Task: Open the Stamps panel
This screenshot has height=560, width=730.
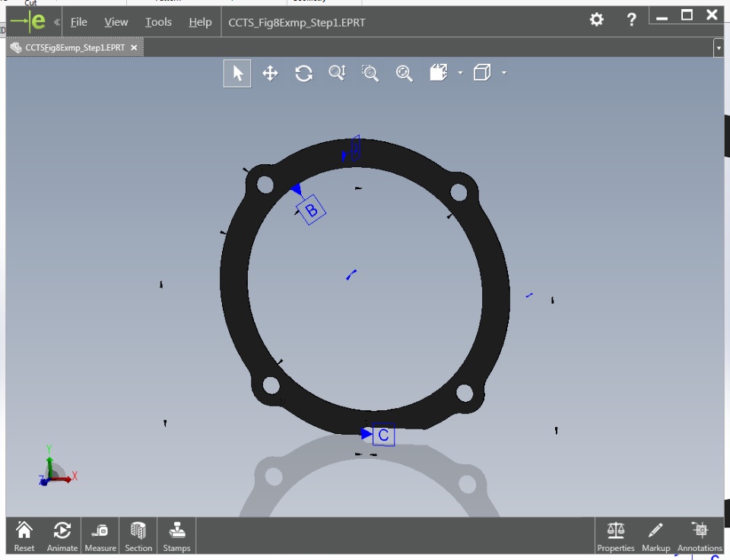Action: 176,536
